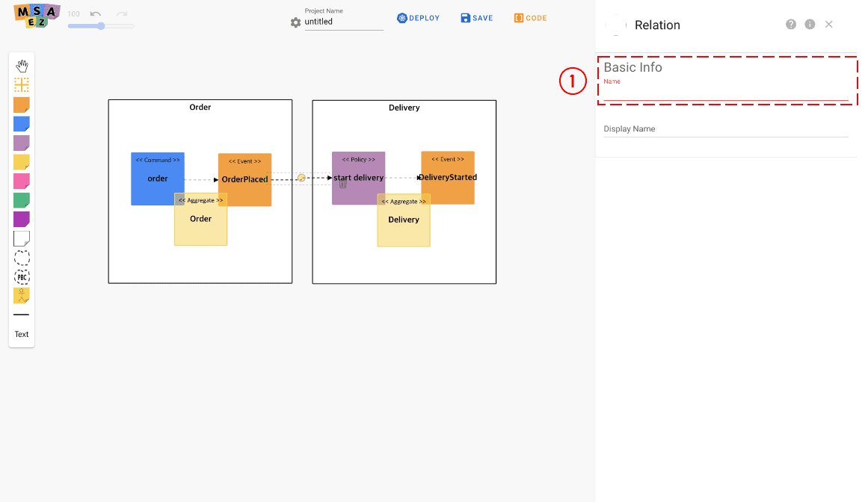Select the blue 'order' Command sticker

(x=157, y=179)
